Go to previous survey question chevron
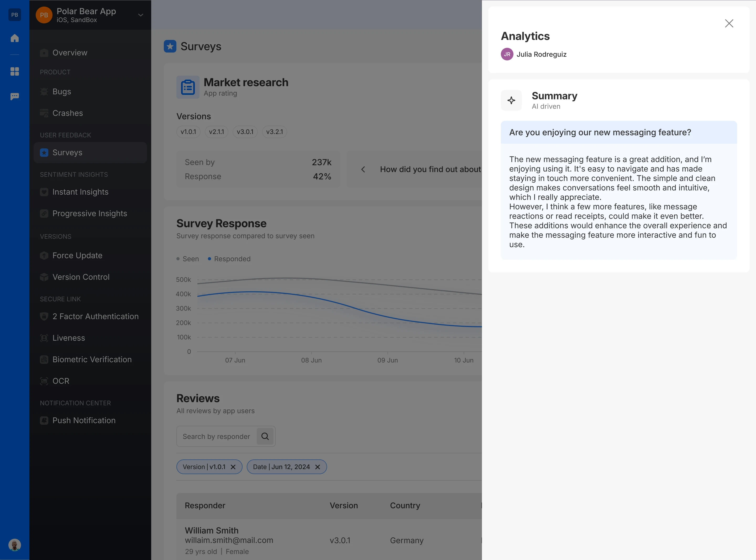This screenshot has width=756, height=560. [x=363, y=169]
